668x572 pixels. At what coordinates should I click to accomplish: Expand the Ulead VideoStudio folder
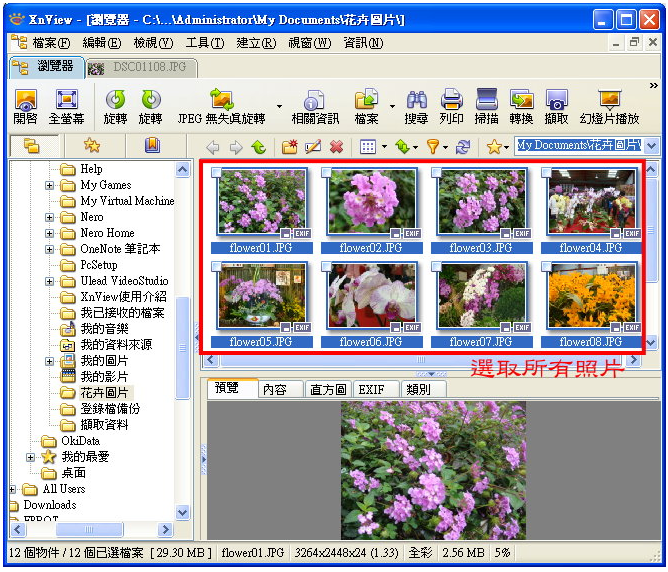pyautogui.click(x=49, y=282)
